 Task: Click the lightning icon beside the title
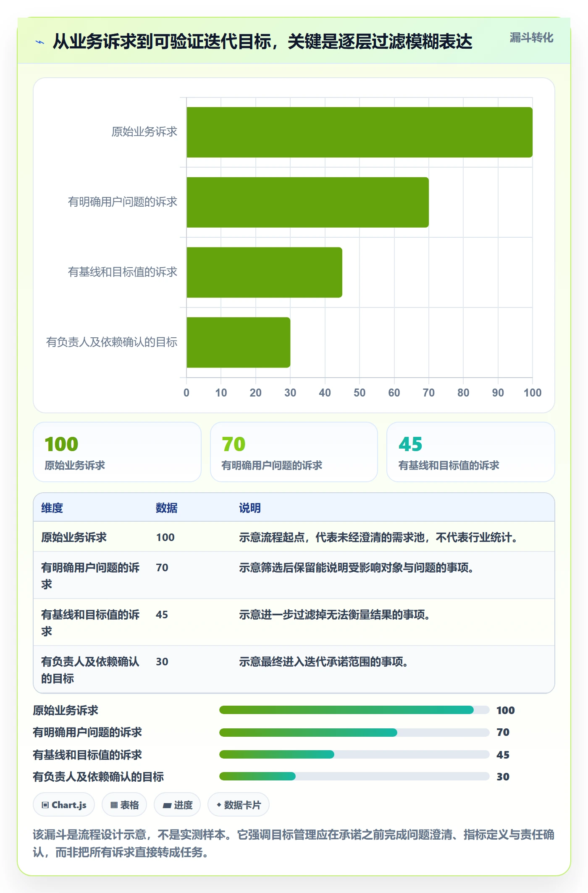(x=40, y=42)
